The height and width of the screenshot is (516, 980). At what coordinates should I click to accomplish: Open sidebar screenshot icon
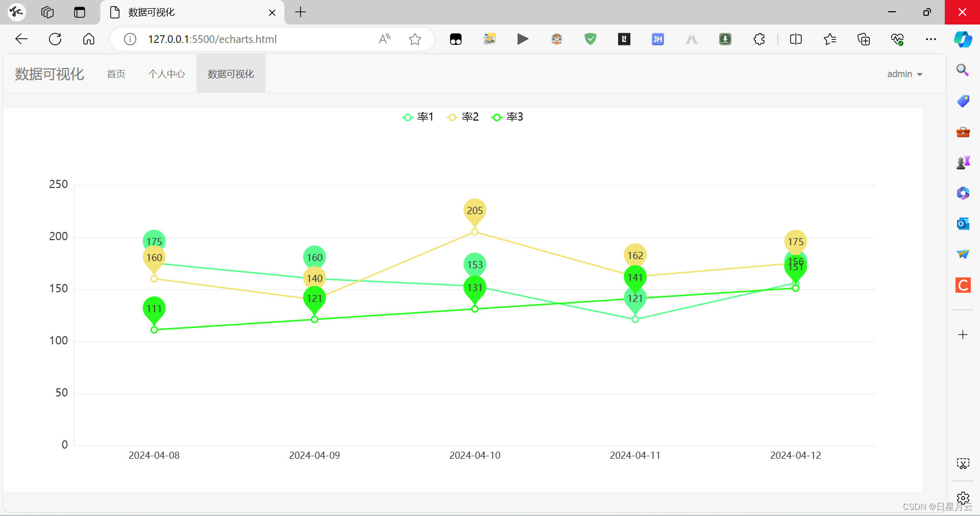(963, 463)
